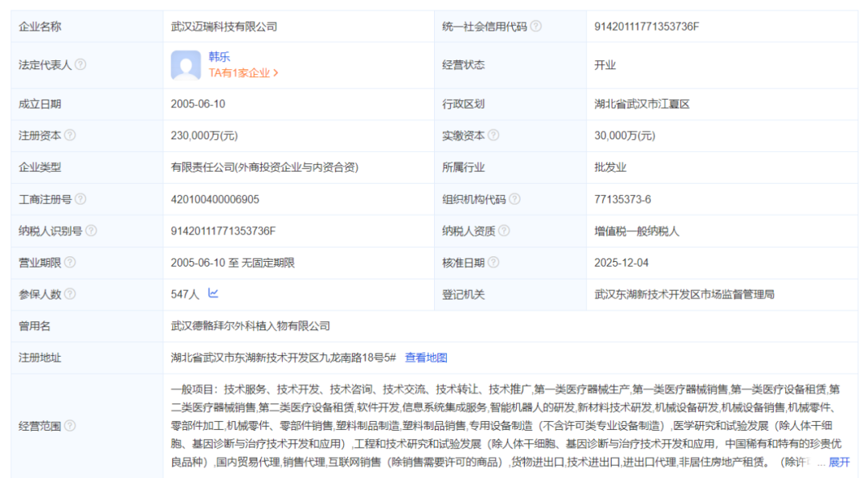Open legal representative 韩乐 profile
Image resolution: width=868 pixels, height=478 pixels.
click(219, 56)
